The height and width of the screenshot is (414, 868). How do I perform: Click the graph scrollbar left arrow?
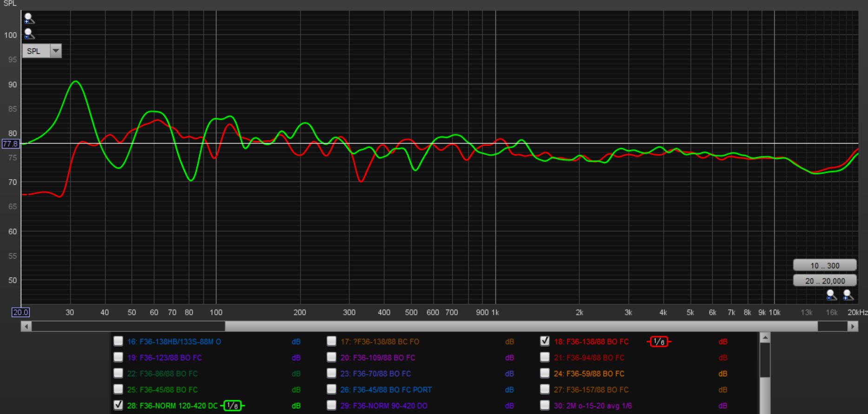click(26, 327)
